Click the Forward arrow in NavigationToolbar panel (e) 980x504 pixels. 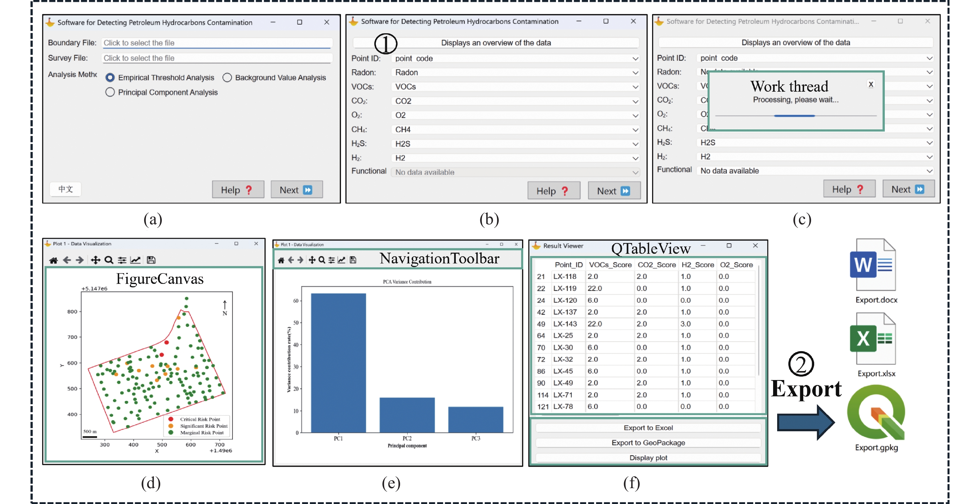[300, 260]
